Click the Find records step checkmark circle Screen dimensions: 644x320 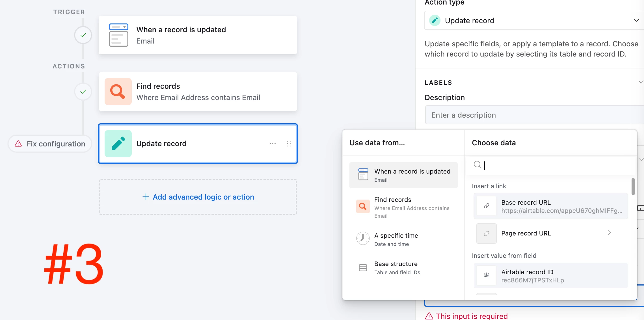point(83,92)
